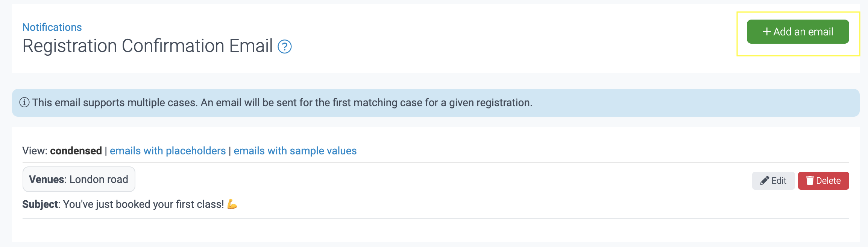Click the Registration Confirmation Email heading
Image resolution: width=868 pixels, height=247 pixels.
click(147, 46)
